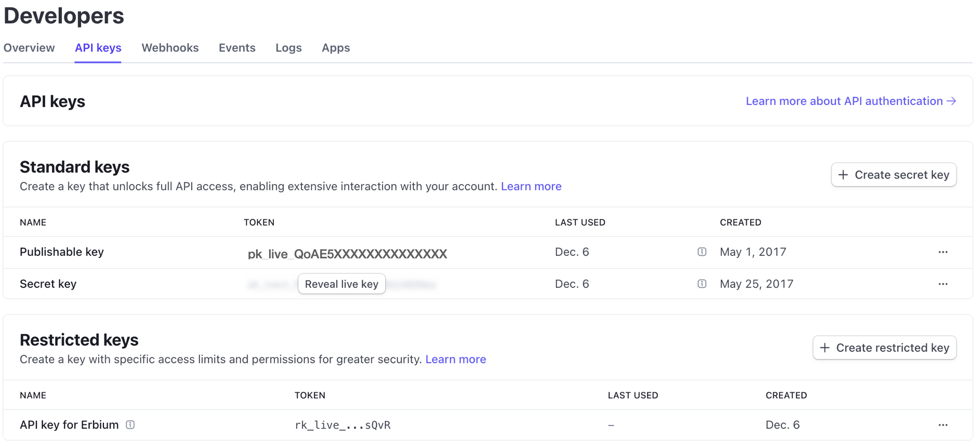Click info icon beside Secret key last used
The width and height of the screenshot is (980, 446).
coord(701,284)
